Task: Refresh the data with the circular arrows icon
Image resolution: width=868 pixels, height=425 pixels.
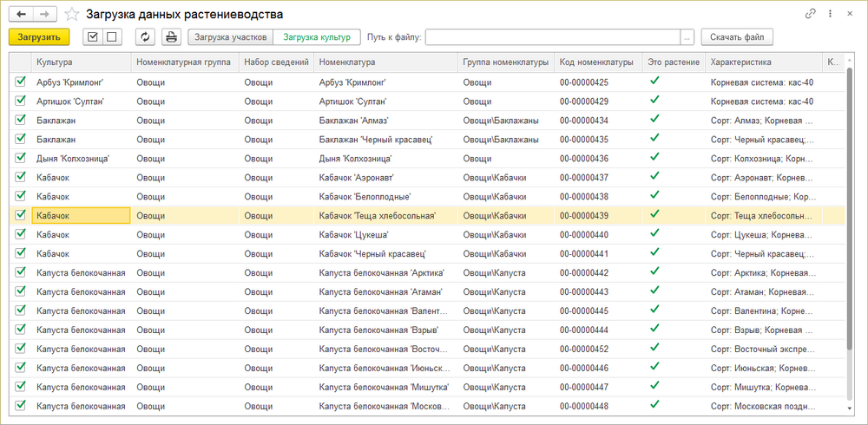Action: click(146, 37)
